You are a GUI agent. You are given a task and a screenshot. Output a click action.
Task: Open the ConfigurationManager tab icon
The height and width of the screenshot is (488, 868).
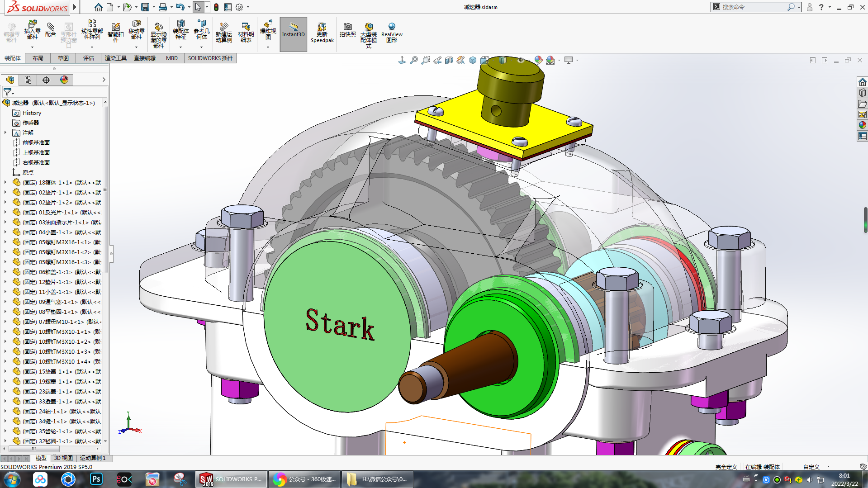pyautogui.click(x=28, y=80)
